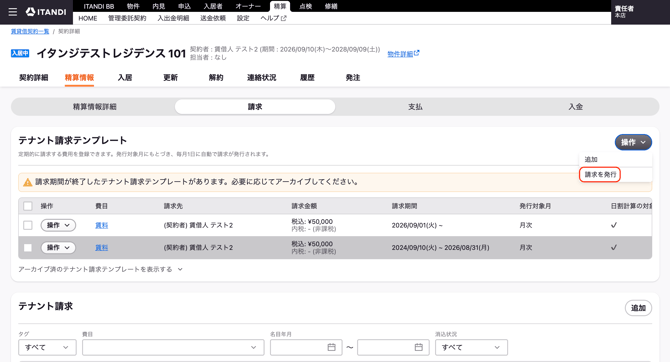
Task: Check the 2024/09/10 template row checkbox
Action: coord(28,247)
